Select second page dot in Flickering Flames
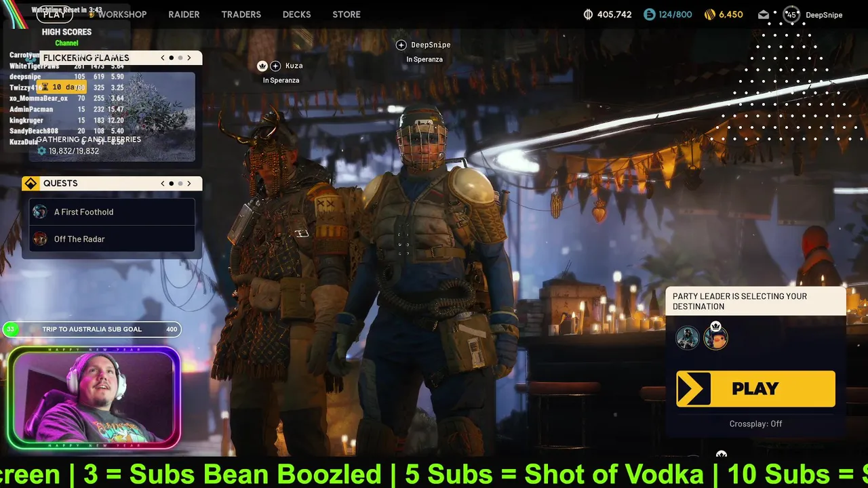Screen dimensions: 868x488 click(x=180, y=58)
